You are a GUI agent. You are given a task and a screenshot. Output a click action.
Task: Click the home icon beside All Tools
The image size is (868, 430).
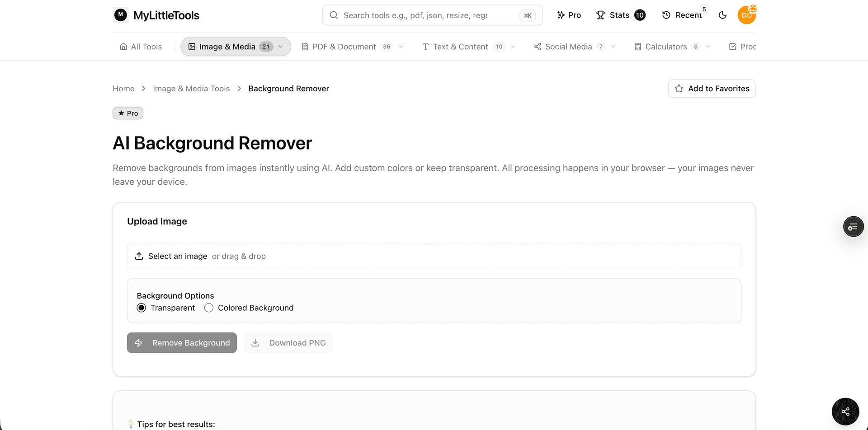click(x=123, y=47)
